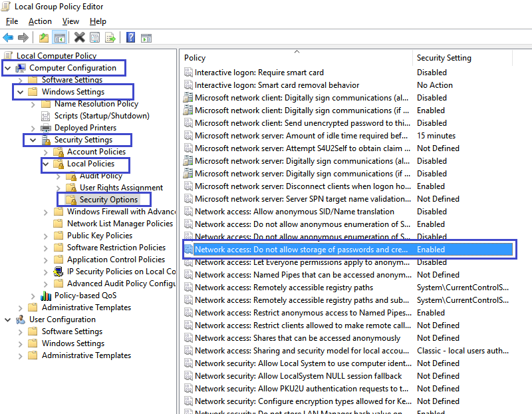The width and height of the screenshot is (532, 414).
Task: Open the View menu
Action: point(70,21)
